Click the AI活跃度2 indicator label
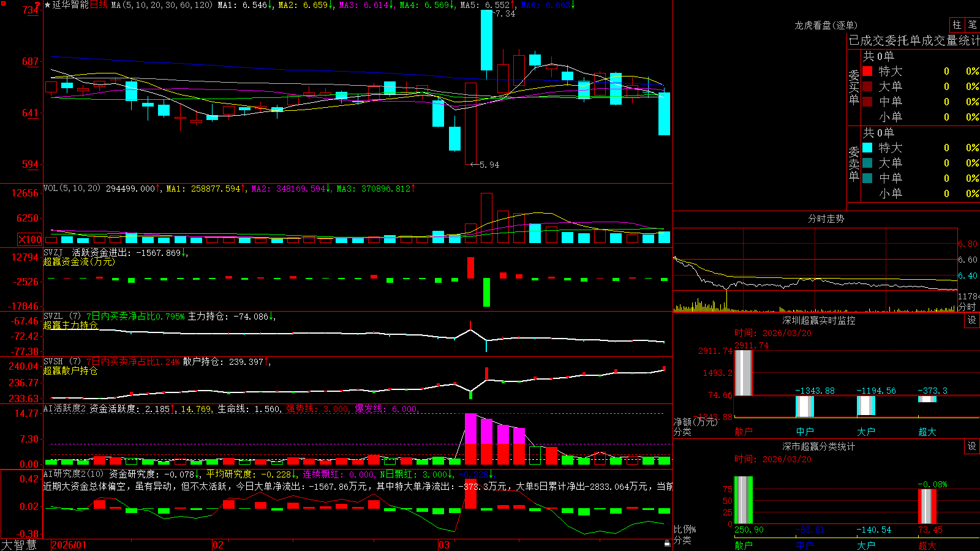The height and width of the screenshot is (551, 980). [64, 408]
